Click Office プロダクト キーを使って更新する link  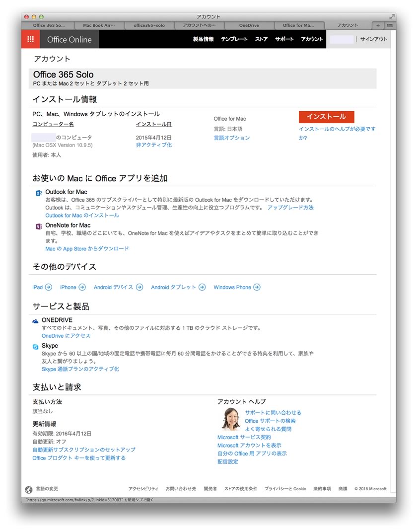click(x=79, y=457)
